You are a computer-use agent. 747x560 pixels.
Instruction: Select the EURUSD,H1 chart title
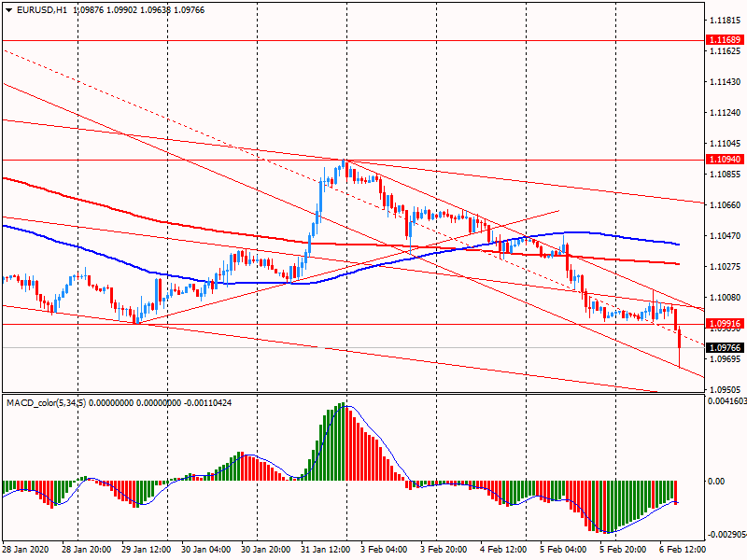coord(42,10)
